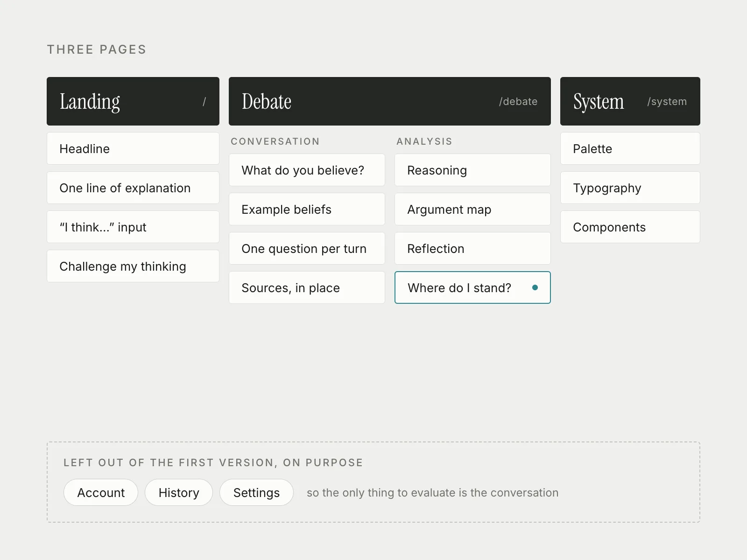Viewport: 747px width, 560px height.
Task: Select One line of explanation card
Action: (133, 188)
